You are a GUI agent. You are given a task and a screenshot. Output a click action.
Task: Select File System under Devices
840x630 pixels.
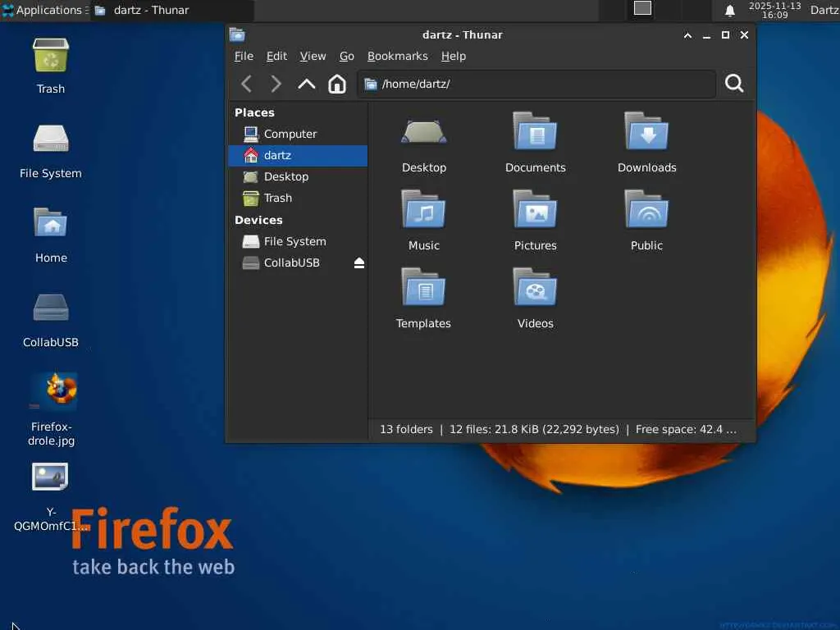[299, 242]
